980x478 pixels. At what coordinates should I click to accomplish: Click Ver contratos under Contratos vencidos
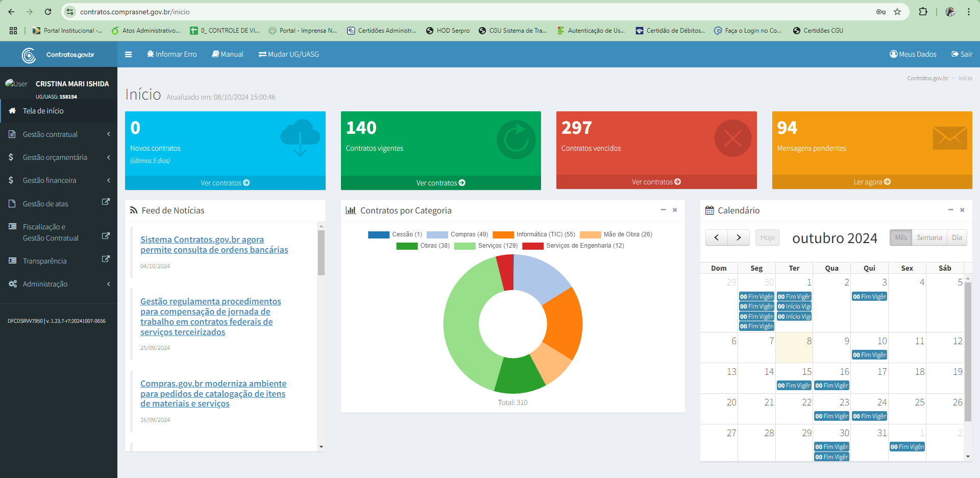click(656, 182)
